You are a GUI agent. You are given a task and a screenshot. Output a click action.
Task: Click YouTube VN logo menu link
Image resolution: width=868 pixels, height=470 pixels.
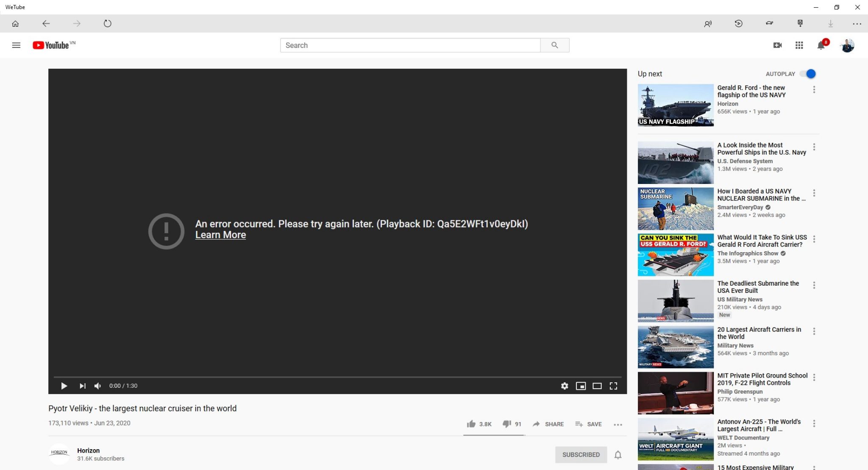point(54,45)
